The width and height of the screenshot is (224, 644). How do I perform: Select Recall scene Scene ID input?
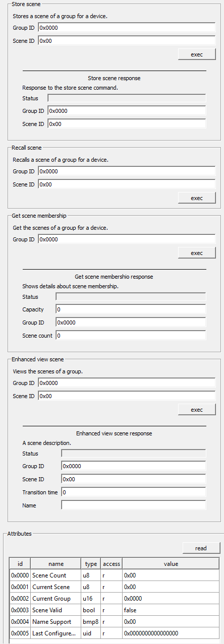click(x=127, y=184)
